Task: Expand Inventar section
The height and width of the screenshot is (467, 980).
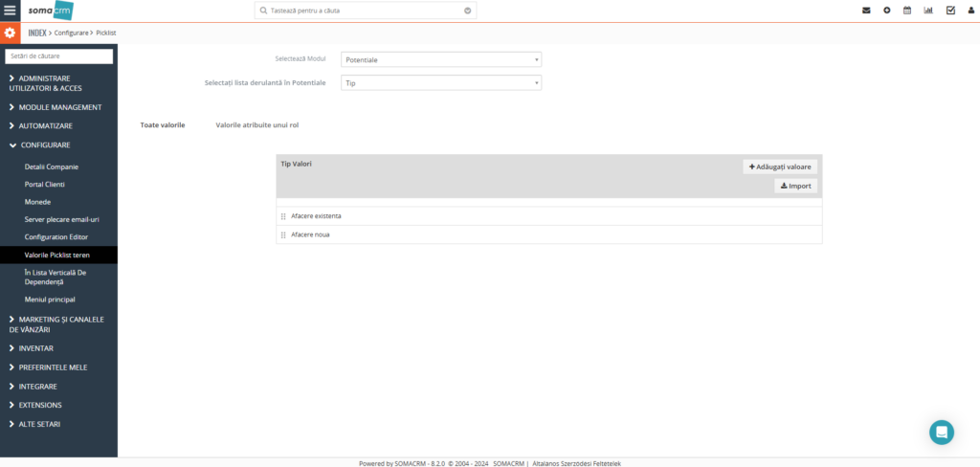Action: click(32, 348)
